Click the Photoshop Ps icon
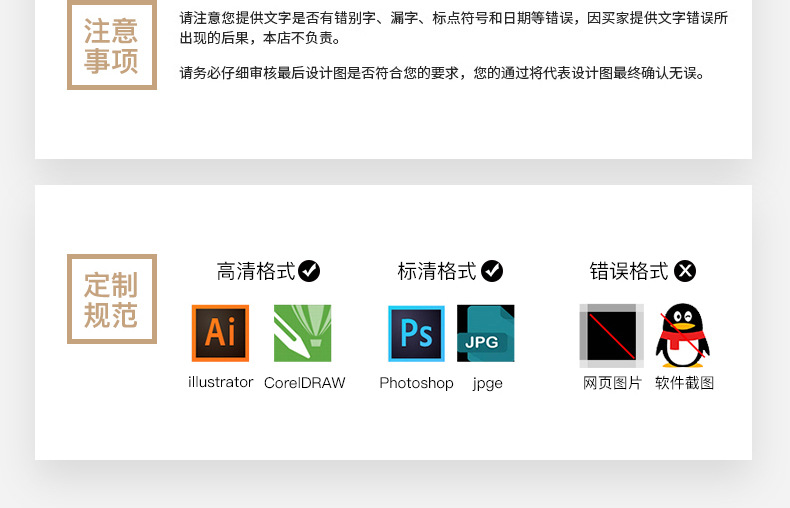This screenshot has width=790, height=508. [416, 333]
